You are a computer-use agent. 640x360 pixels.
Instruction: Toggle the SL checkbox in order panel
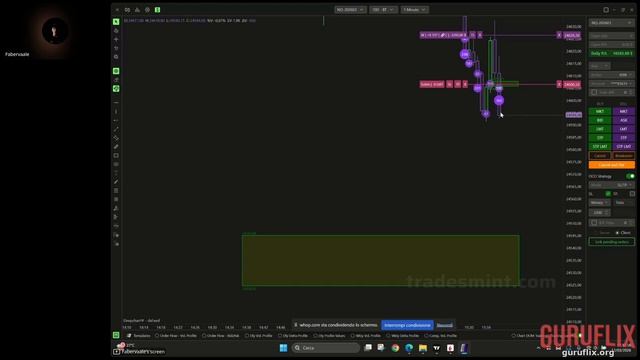[x=608, y=193]
